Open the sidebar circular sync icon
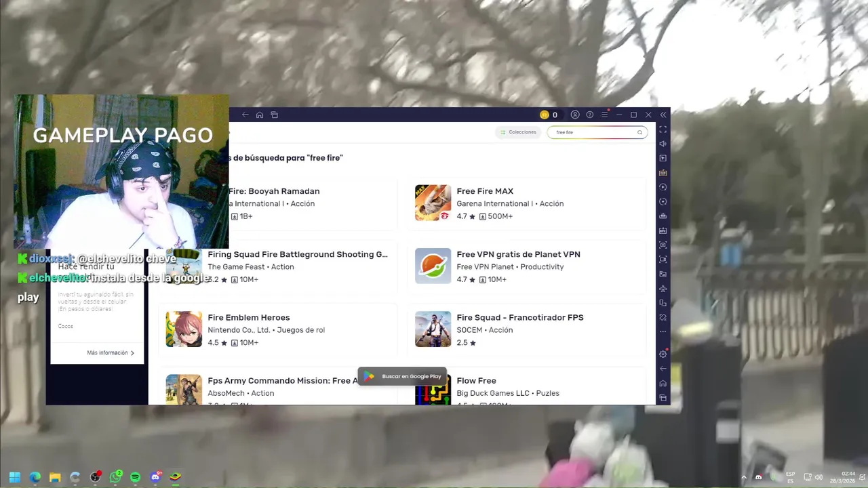The width and height of the screenshot is (868, 488). [663, 201]
